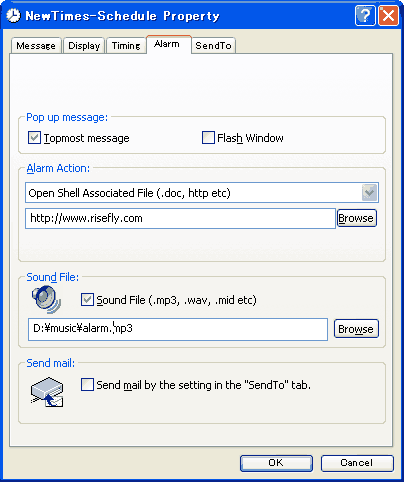Click the speaker icon in Sound File
Image resolution: width=404 pixels, height=482 pixels.
point(46,300)
